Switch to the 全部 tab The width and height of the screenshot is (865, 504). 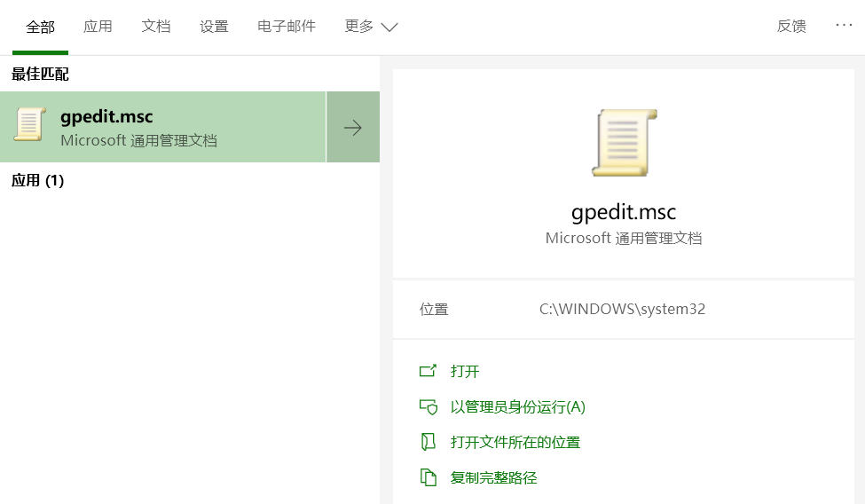[x=40, y=27]
